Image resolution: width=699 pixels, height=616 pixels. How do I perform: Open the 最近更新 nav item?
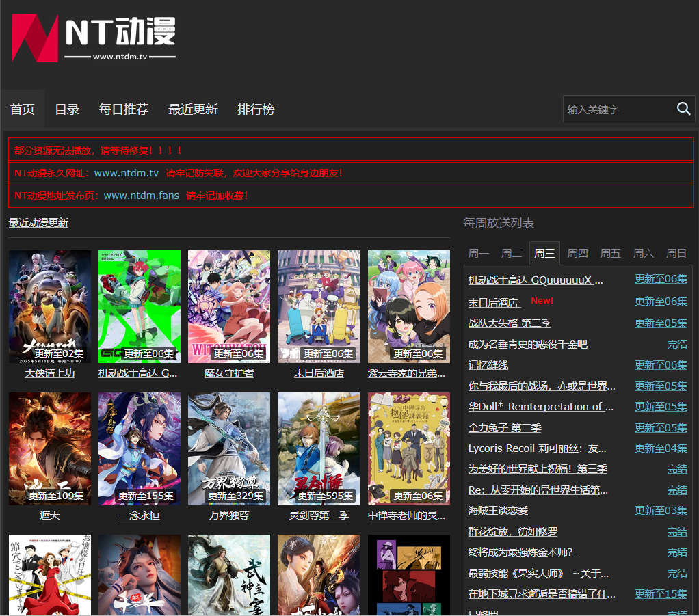pyautogui.click(x=193, y=109)
